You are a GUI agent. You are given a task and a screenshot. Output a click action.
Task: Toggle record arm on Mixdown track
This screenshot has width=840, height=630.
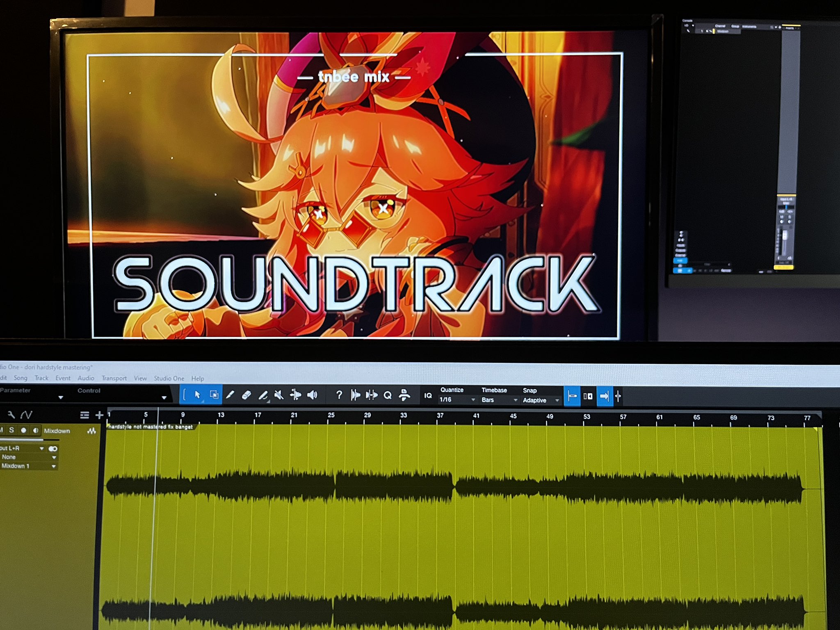click(x=24, y=430)
